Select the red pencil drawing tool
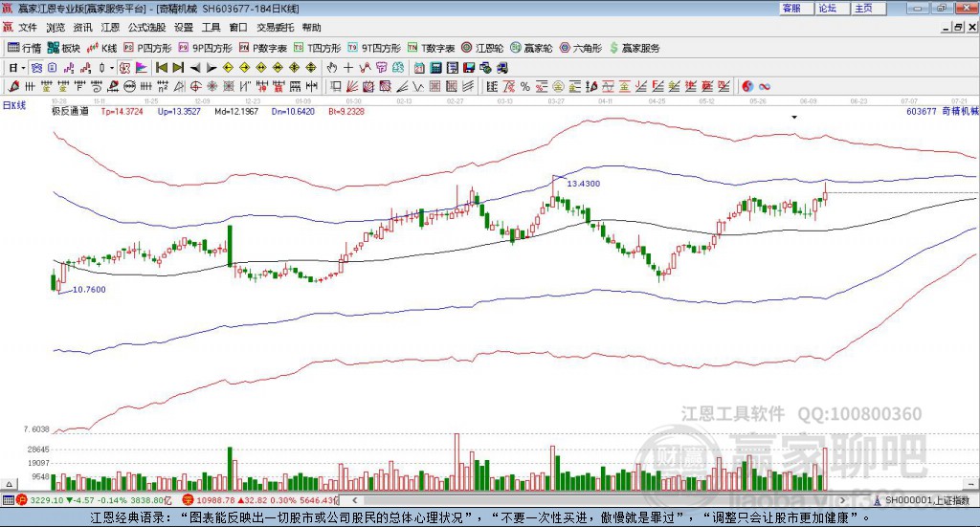 click(x=13, y=87)
